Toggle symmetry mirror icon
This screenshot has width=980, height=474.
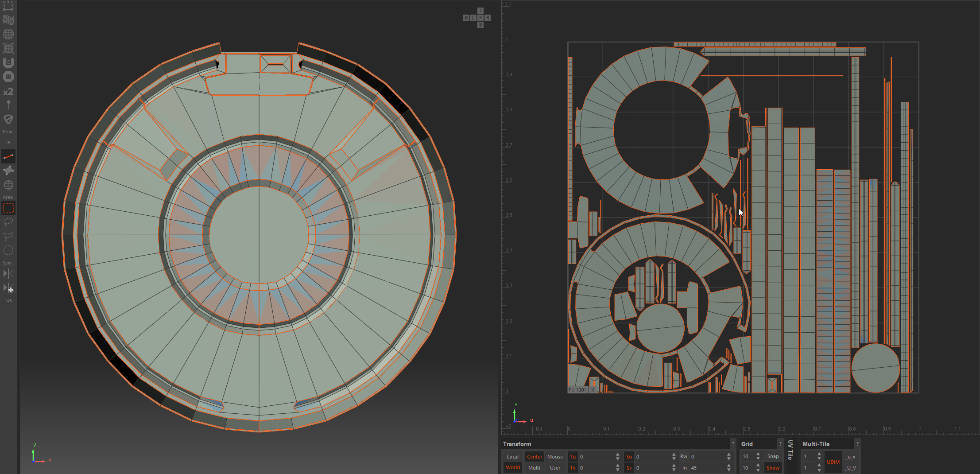tap(8, 273)
